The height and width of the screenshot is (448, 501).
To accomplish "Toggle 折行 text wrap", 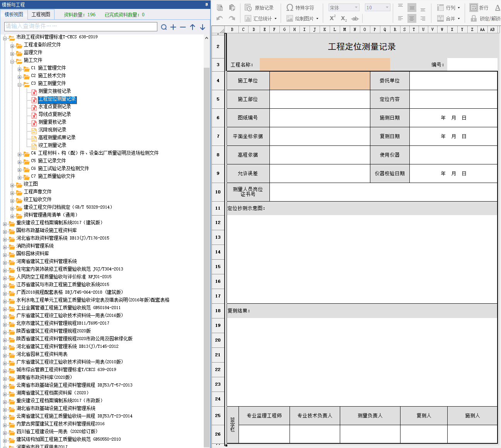I will tap(479, 8).
